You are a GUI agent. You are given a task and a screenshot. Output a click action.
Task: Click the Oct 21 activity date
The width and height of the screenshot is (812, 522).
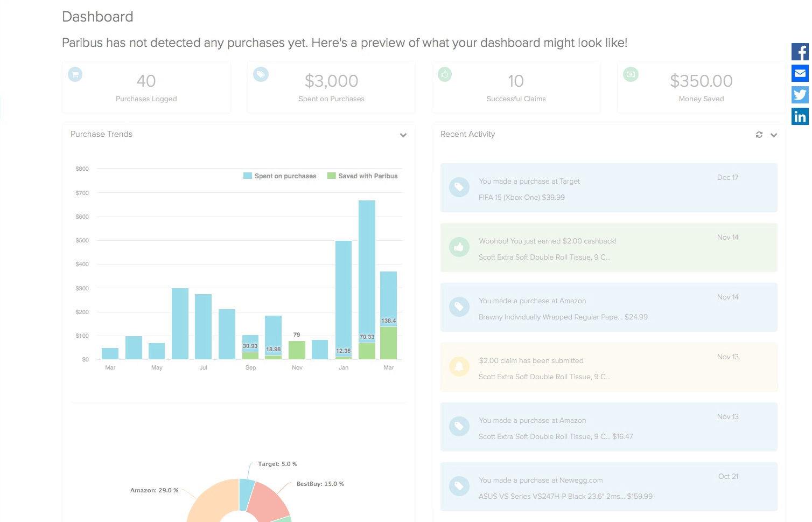click(728, 476)
